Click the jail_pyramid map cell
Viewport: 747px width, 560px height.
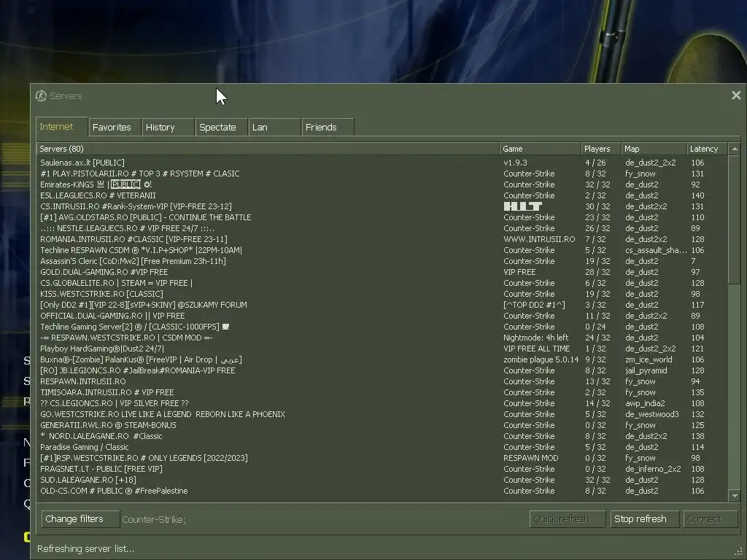tap(646, 370)
